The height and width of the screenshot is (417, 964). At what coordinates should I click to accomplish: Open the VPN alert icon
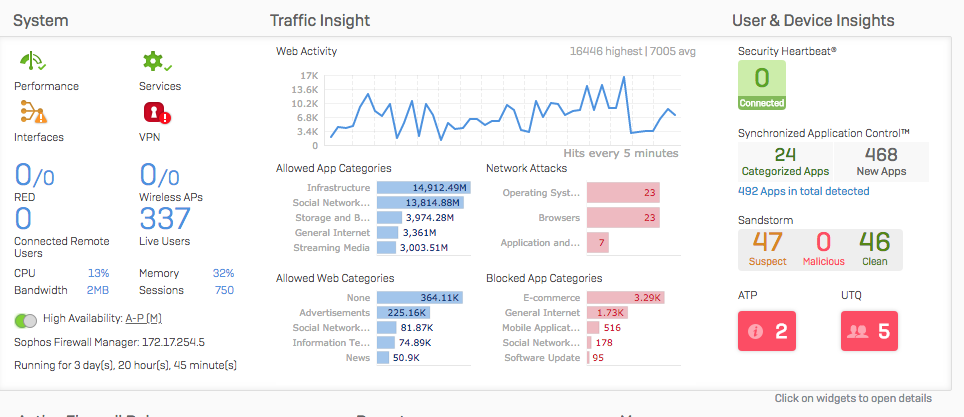pos(157,113)
